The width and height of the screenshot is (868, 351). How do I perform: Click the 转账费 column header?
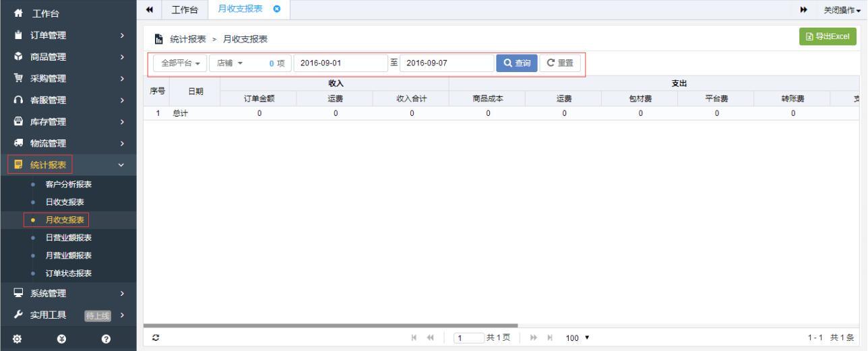pyautogui.click(x=793, y=98)
